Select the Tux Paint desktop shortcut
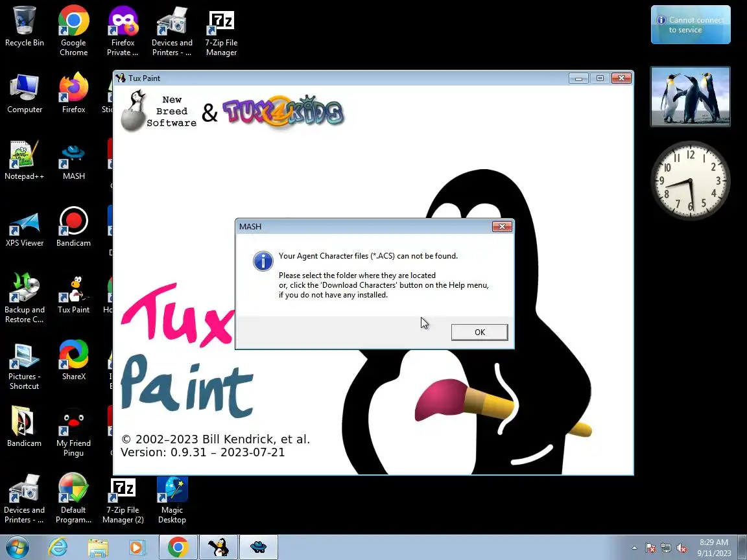Image resolution: width=747 pixels, height=560 pixels. pyautogui.click(x=73, y=294)
